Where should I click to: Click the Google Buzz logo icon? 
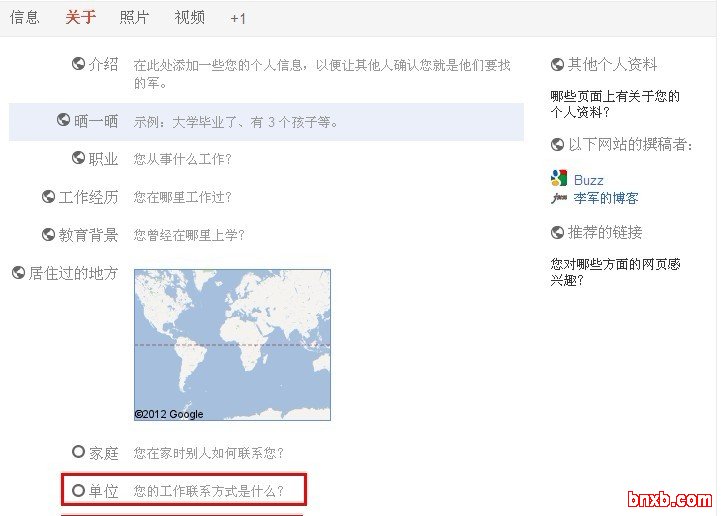559,178
